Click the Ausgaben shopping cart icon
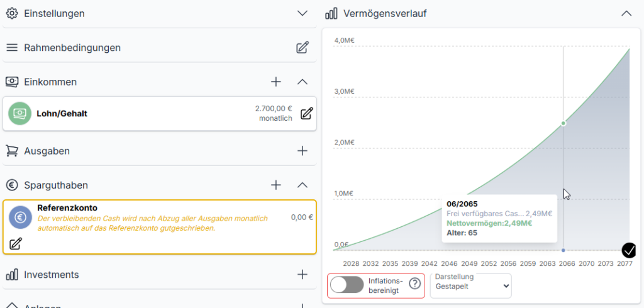This screenshot has width=644, height=308. click(x=13, y=151)
